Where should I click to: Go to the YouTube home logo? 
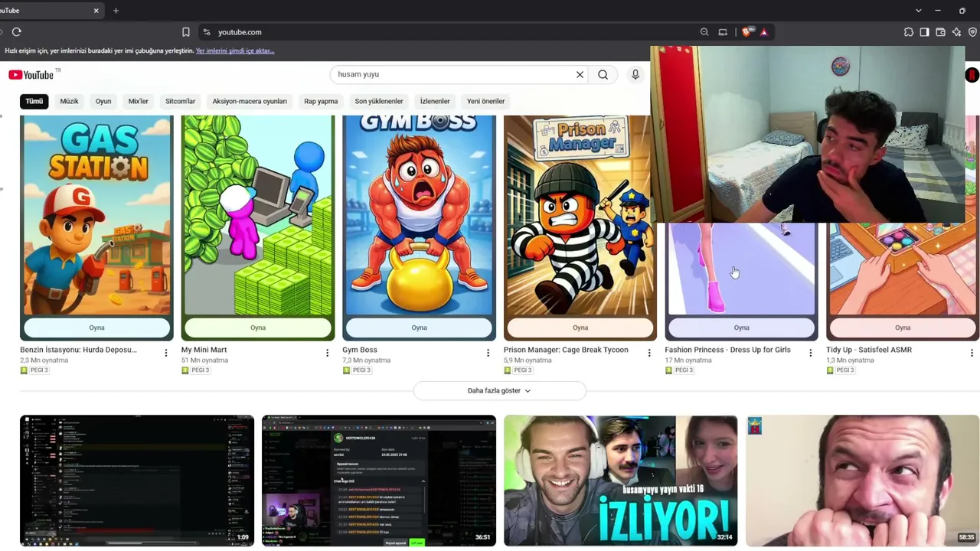click(31, 74)
